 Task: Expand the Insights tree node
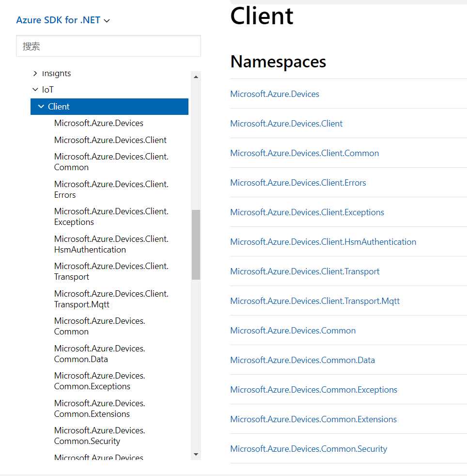point(35,73)
